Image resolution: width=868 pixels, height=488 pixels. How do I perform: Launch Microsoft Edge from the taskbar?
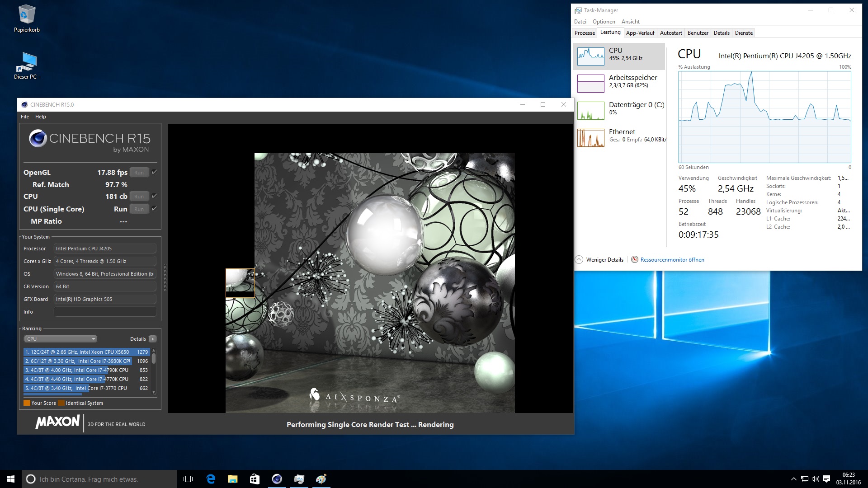click(x=210, y=479)
